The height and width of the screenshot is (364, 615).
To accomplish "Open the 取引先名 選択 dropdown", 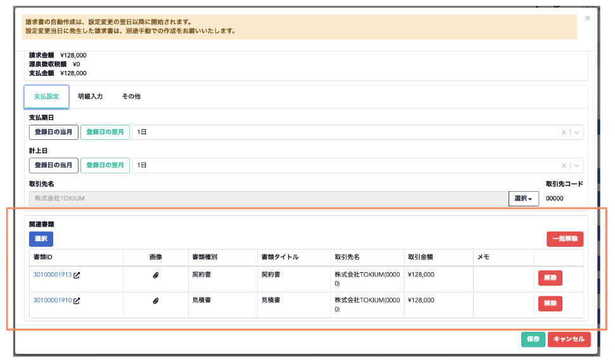I will [524, 199].
